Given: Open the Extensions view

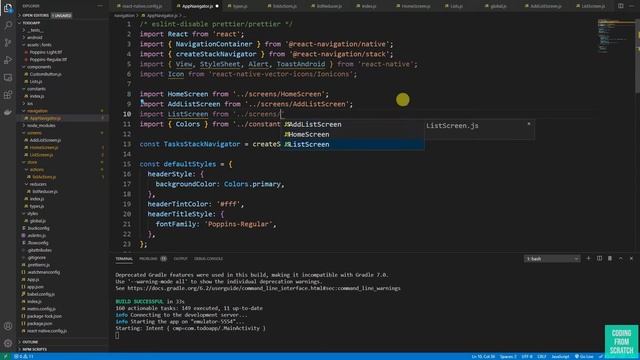Looking at the screenshot, I should pos(8,95).
